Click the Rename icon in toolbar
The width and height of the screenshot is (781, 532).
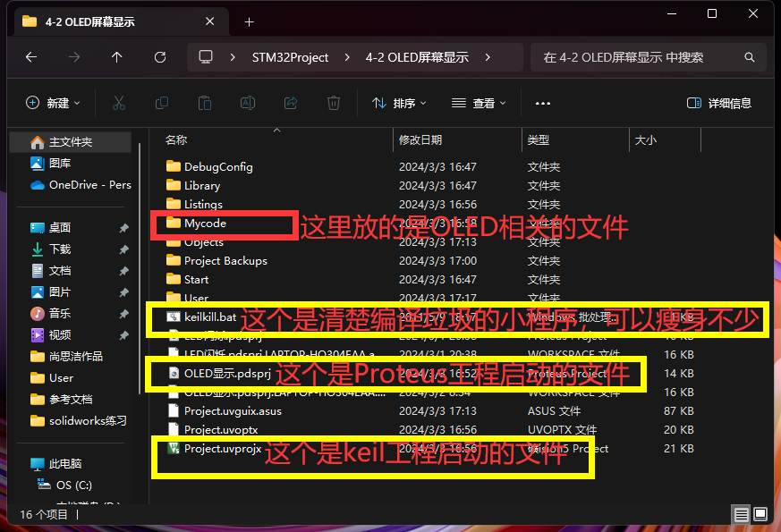point(248,103)
